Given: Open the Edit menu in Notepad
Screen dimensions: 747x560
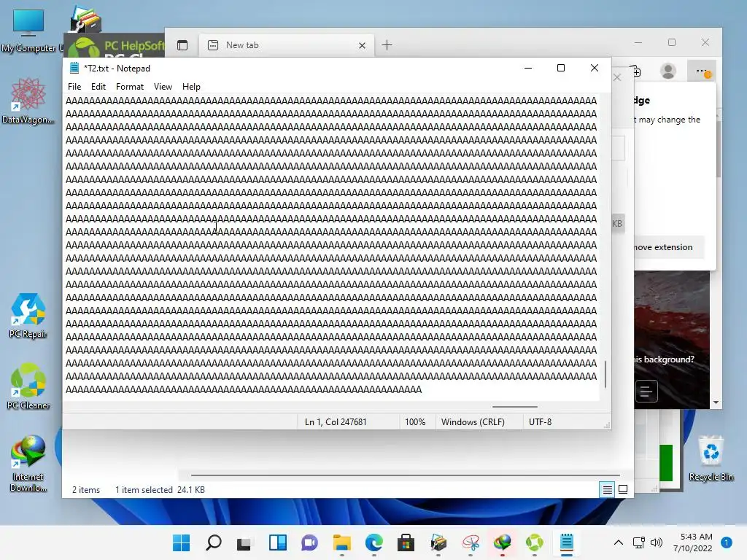Looking at the screenshot, I should [98, 87].
